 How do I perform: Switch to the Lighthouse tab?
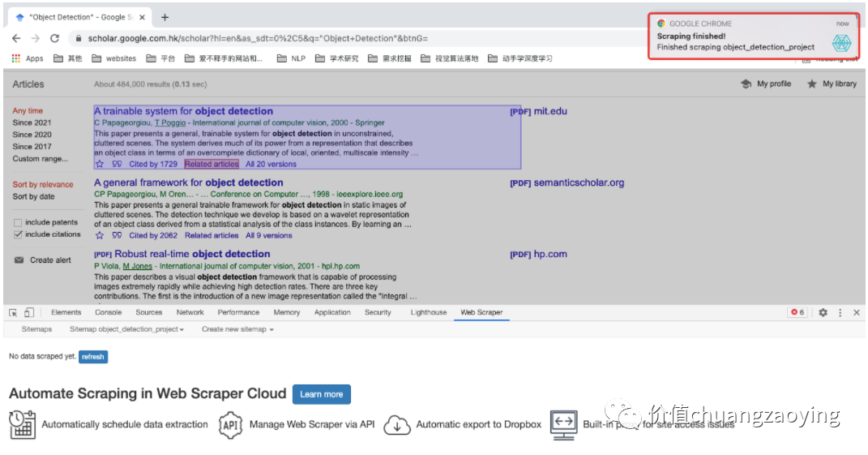coord(429,312)
